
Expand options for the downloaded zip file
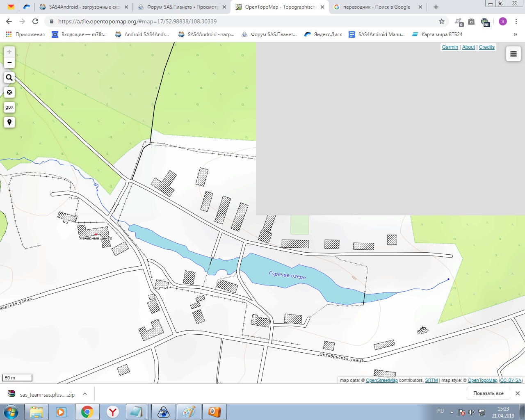point(85,394)
